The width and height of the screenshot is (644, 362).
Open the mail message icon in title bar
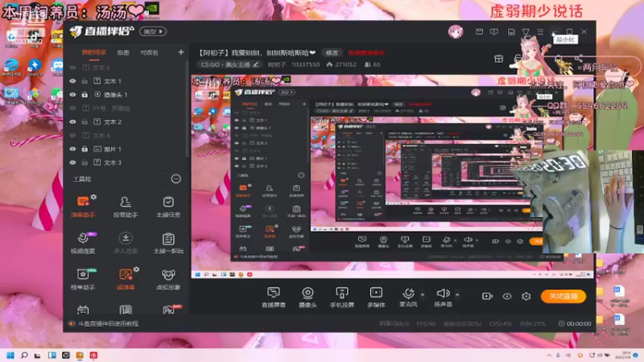coord(479,31)
